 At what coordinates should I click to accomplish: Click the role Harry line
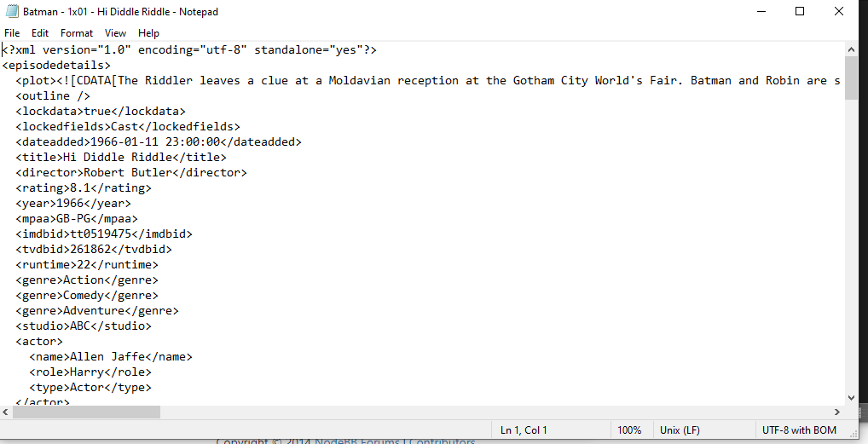pos(90,372)
